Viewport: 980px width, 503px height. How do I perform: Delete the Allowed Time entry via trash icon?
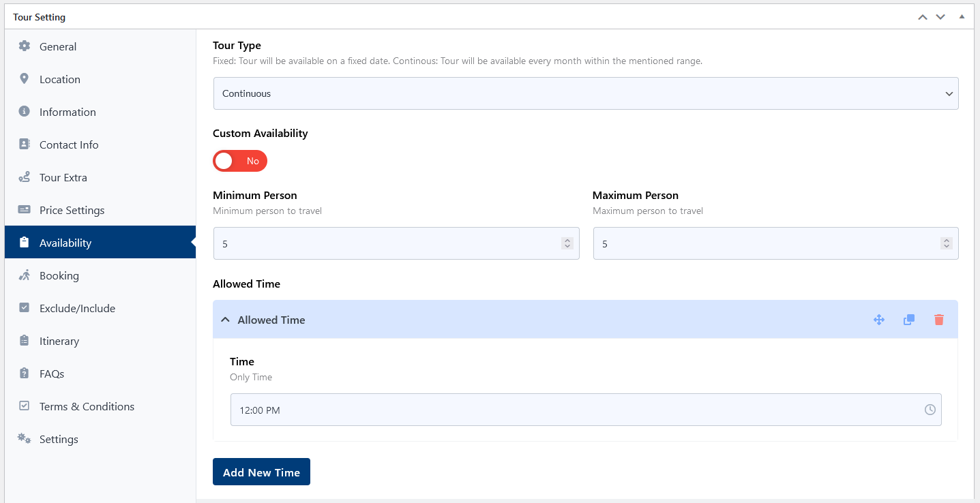click(938, 320)
